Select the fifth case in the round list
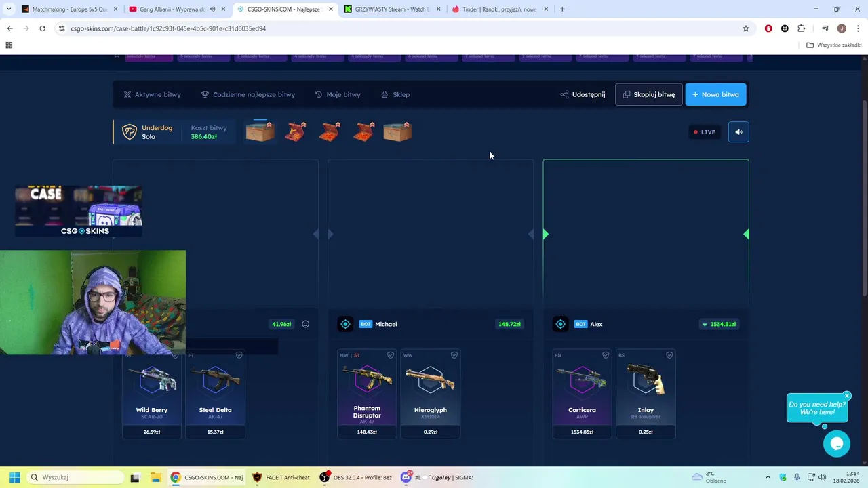Screen dimensions: 868x488 point(398,131)
